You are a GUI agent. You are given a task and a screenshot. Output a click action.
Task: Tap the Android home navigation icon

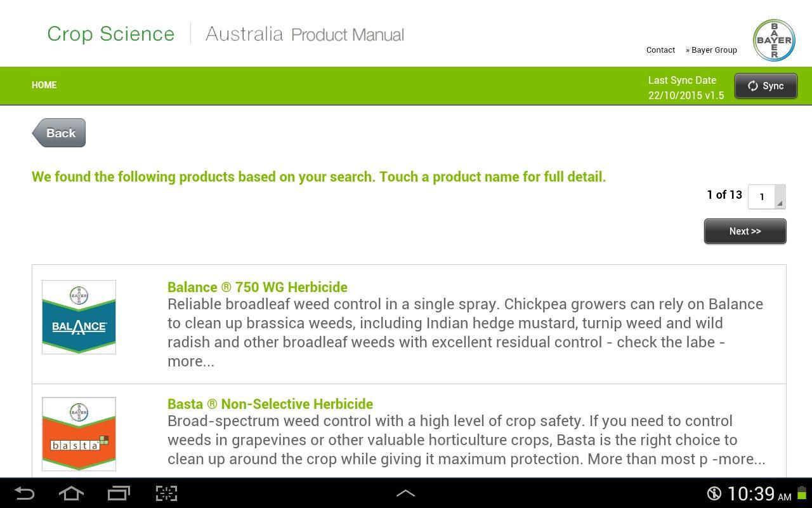[72, 493]
